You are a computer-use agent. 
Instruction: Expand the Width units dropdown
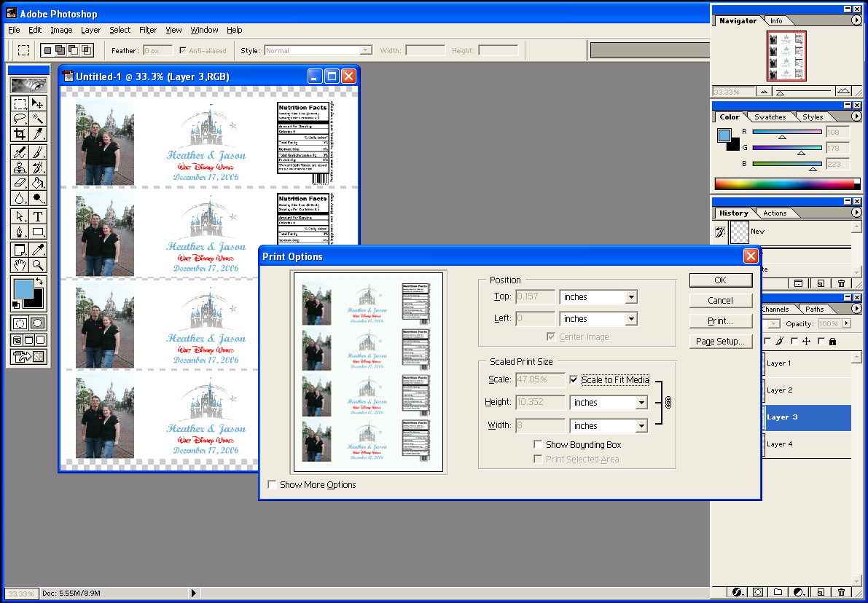pyautogui.click(x=641, y=426)
